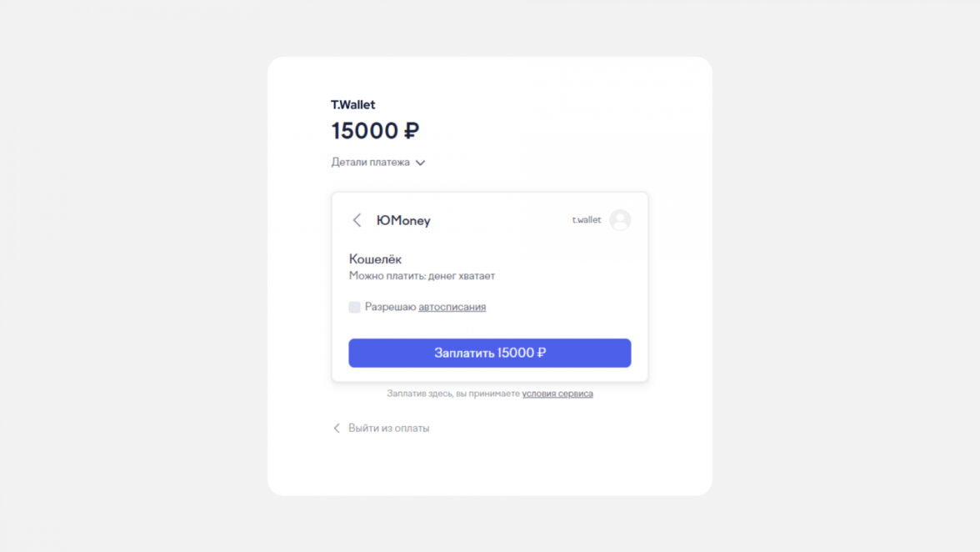This screenshot has height=552, width=980.
Task: Click the left chevron before Выйти из оплаты
Action: click(x=337, y=428)
